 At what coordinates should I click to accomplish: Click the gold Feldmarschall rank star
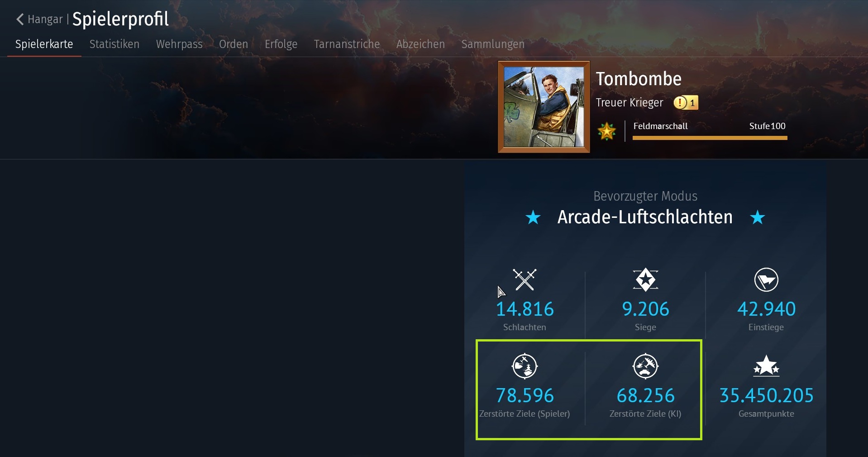(606, 131)
